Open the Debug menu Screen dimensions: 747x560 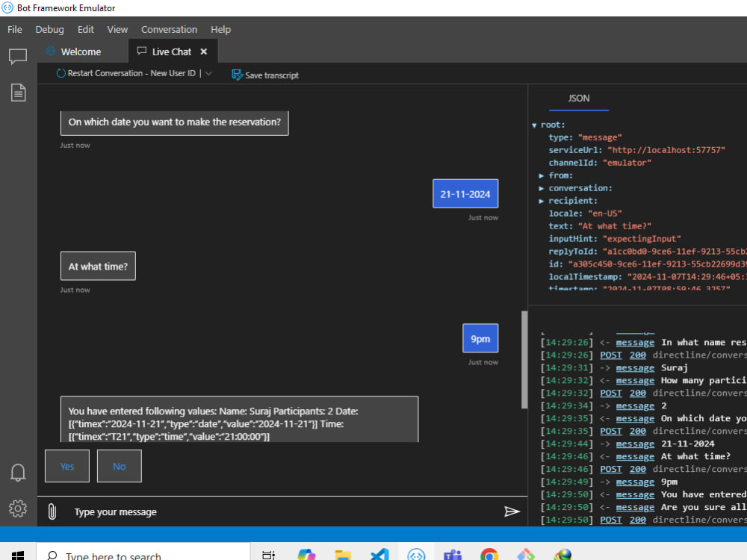(x=49, y=29)
